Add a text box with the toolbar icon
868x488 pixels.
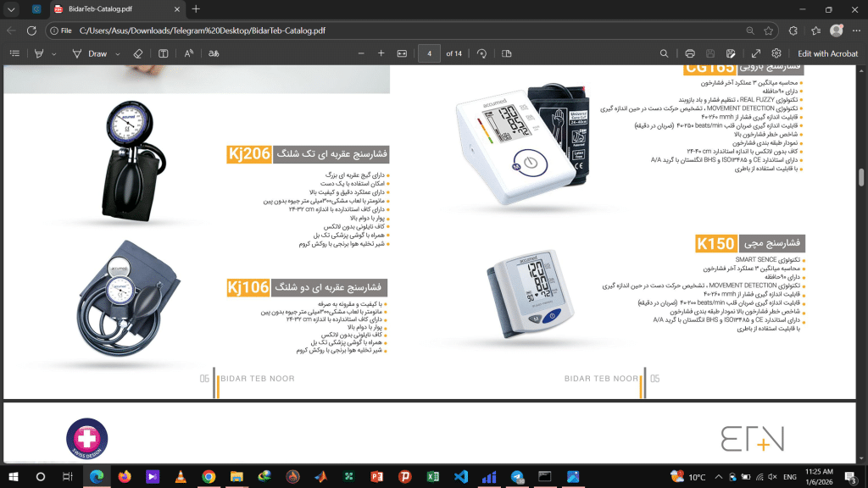[x=164, y=53]
